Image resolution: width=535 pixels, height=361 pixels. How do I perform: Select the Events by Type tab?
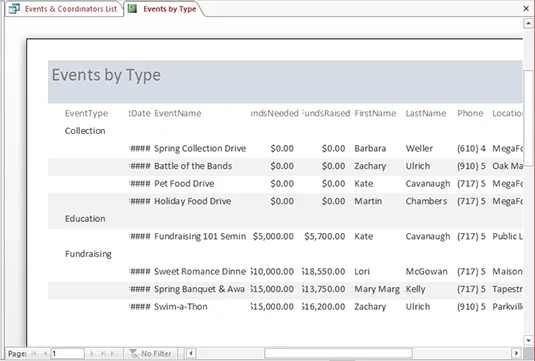(x=164, y=9)
